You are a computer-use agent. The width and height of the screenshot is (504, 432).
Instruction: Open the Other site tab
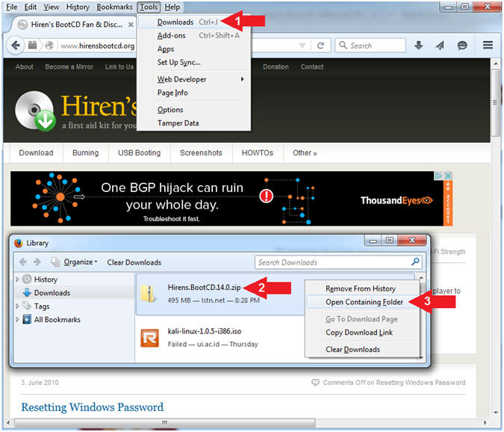[305, 152]
